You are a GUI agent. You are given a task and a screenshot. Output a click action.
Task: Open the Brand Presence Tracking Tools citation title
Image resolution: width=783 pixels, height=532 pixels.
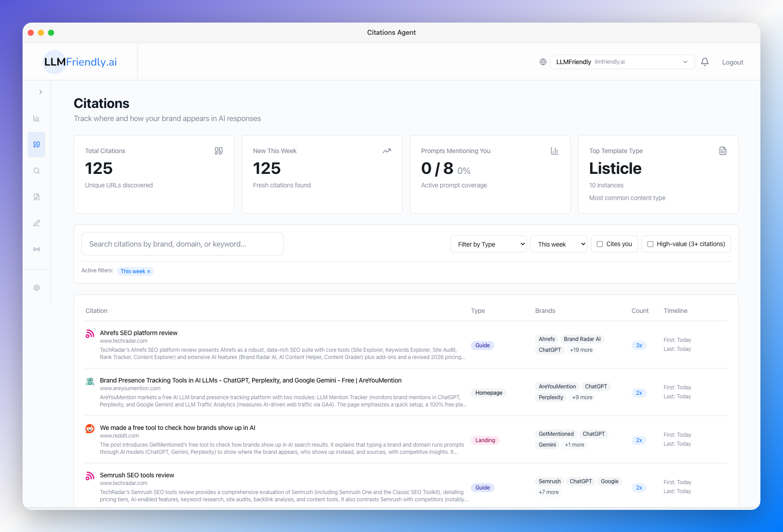(x=251, y=380)
